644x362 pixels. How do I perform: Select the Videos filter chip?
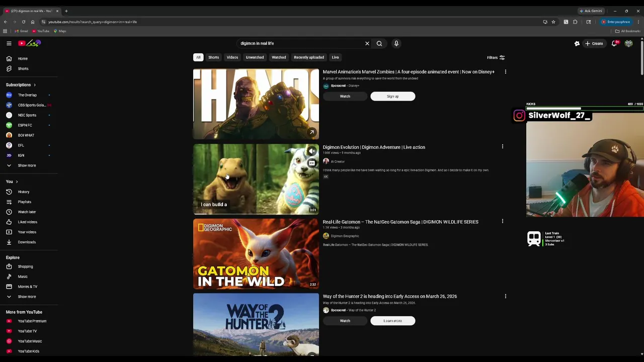[x=232, y=57]
